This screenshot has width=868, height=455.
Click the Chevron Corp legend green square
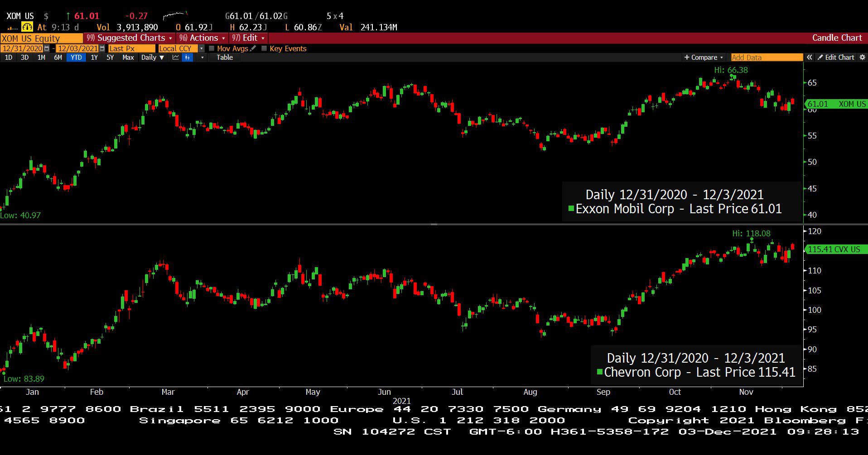pos(600,372)
